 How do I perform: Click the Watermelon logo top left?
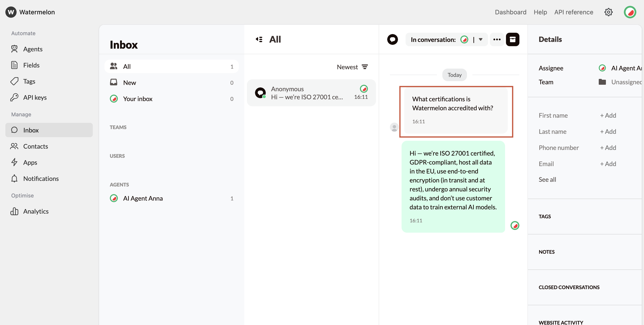pyautogui.click(x=30, y=12)
